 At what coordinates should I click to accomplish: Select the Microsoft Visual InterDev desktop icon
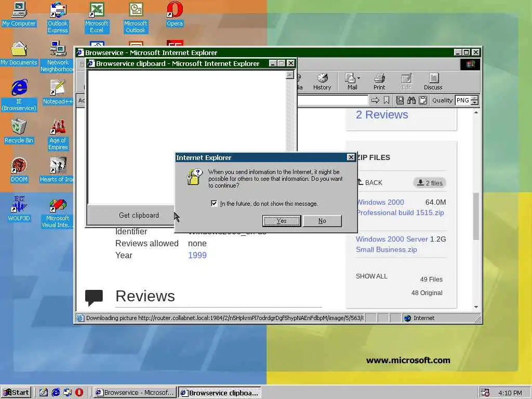tap(58, 212)
